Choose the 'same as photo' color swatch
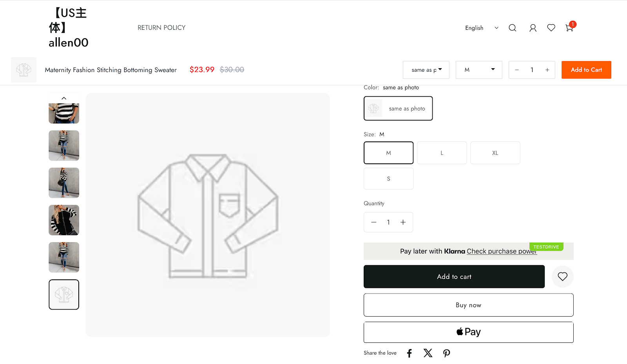The width and height of the screenshot is (627, 364). click(x=398, y=109)
